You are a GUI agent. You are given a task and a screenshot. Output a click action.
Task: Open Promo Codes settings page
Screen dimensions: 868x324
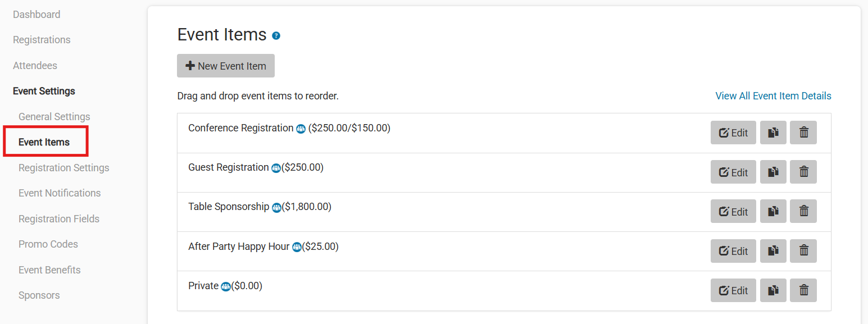[48, 244]
